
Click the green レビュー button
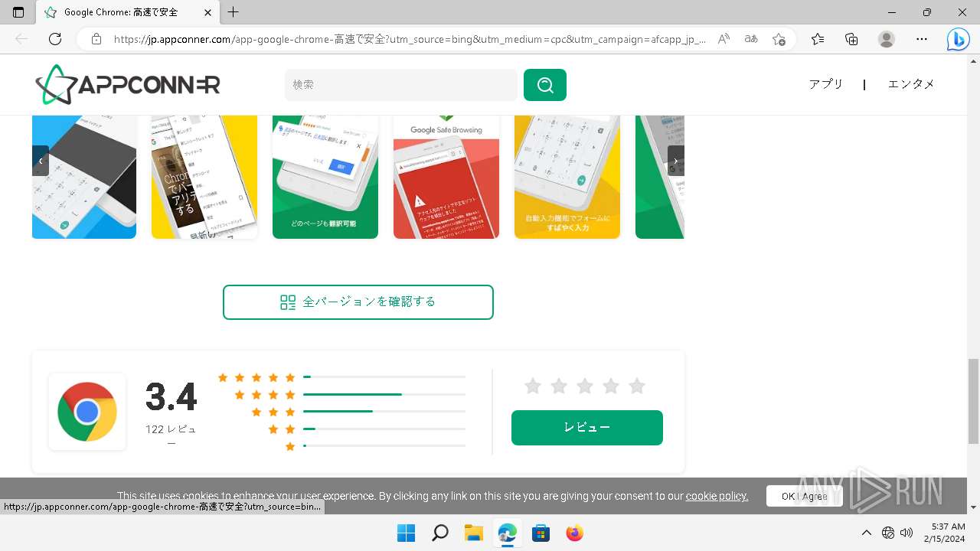[x=587, y=428]
